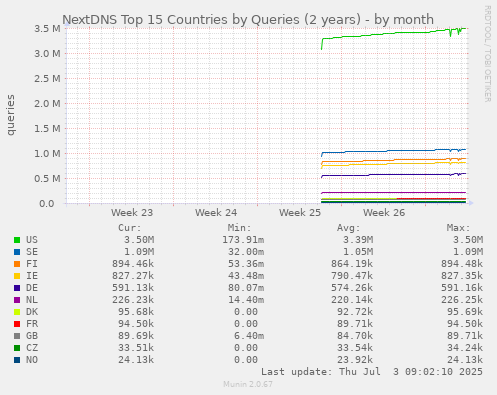Viewport: 497px width, 395px height.
Task: Click the CZ max value '34.24k'
Action: coord(465,348)
